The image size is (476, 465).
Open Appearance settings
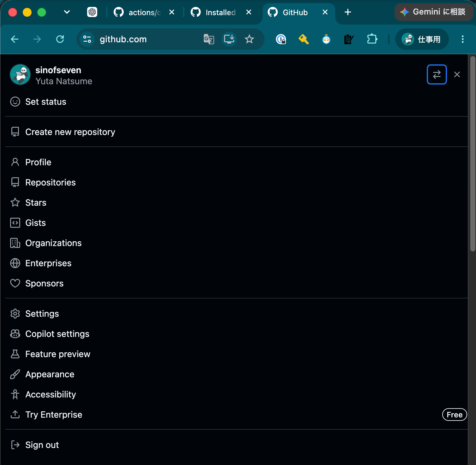(x=236, y=374)
